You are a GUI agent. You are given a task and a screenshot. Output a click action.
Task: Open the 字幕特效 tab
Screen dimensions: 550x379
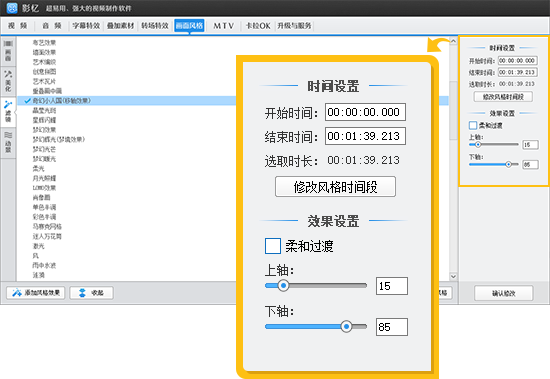[x=86, y=26]
